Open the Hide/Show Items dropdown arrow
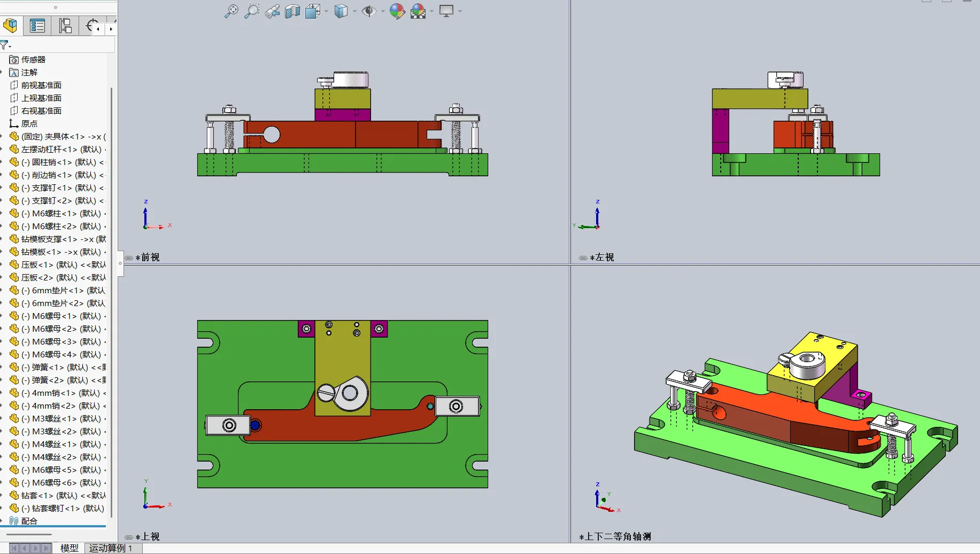 coord(383,11)
